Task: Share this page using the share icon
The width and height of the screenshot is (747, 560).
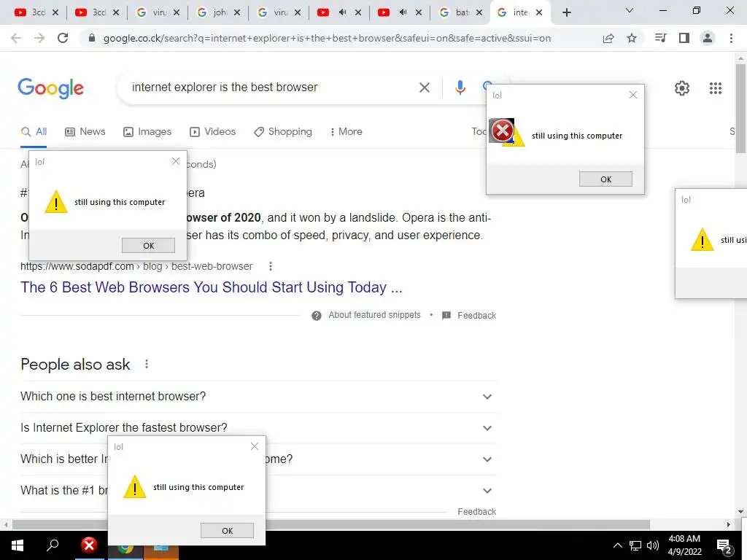Action: point(608,38)
